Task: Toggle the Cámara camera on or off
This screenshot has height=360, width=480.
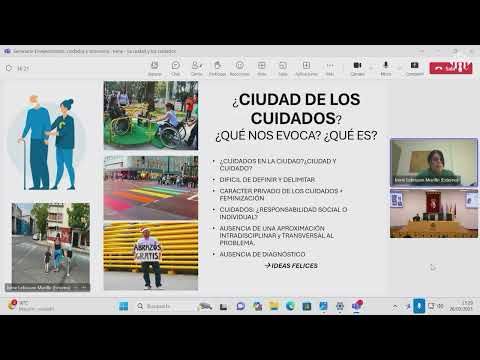Action: [x=357, y=68]
